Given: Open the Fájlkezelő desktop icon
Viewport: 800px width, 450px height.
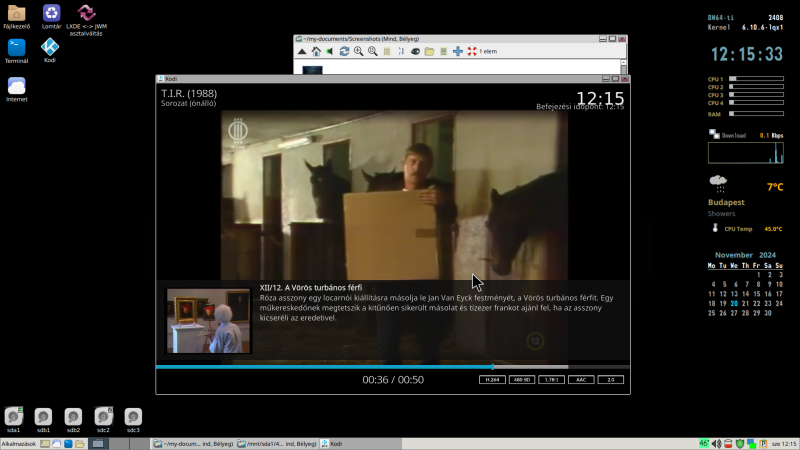Looking at the screenshot, I should click(16, 16).
